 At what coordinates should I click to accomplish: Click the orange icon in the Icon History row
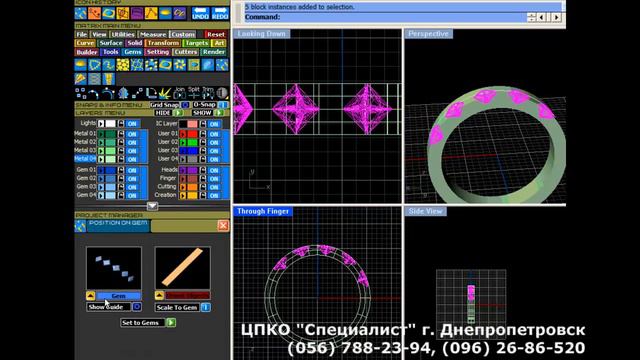[94, 13]
